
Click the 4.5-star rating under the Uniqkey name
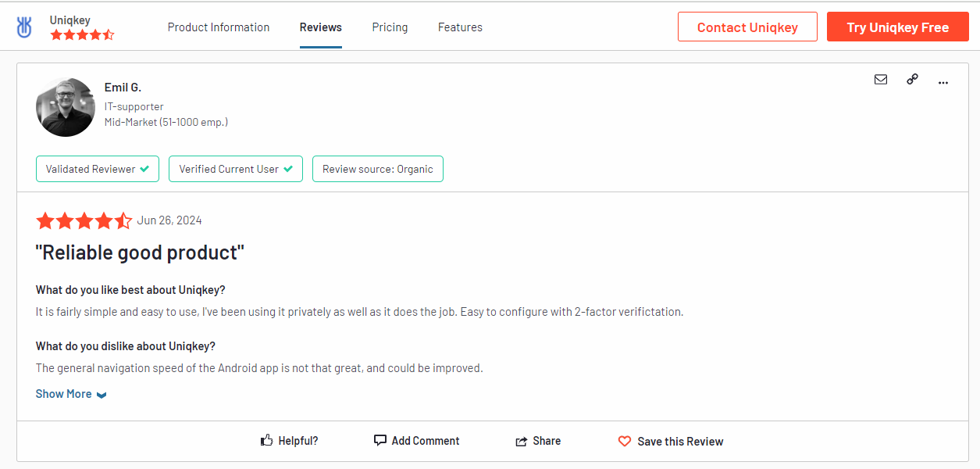click(81, 34)
